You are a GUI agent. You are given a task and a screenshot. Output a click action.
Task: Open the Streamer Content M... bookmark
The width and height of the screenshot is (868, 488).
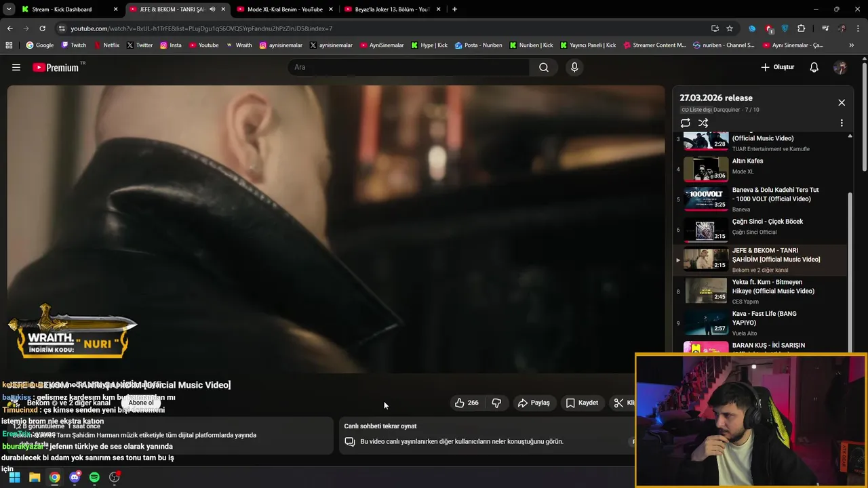[x=654, y=45]
